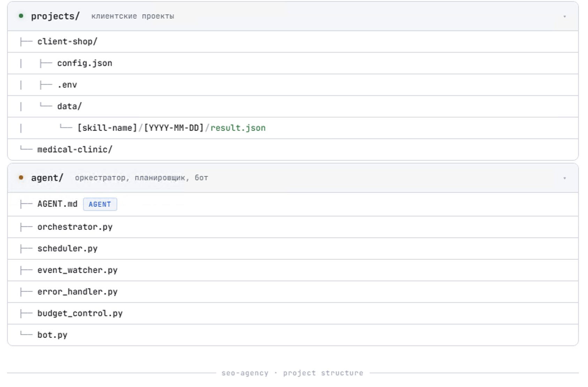Image resolution: width=588 pixels, height=387 pixels.
Task: Open orchestrator.py in agent folder
Action: pyautogui.click(x=293, y=227)
